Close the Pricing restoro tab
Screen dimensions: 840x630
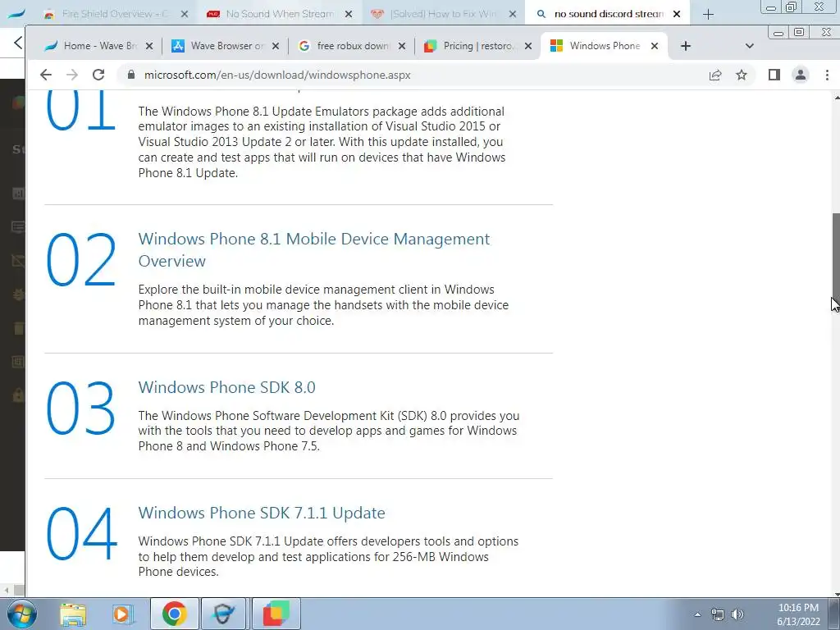pyautogui.click(x=528, y=46)
